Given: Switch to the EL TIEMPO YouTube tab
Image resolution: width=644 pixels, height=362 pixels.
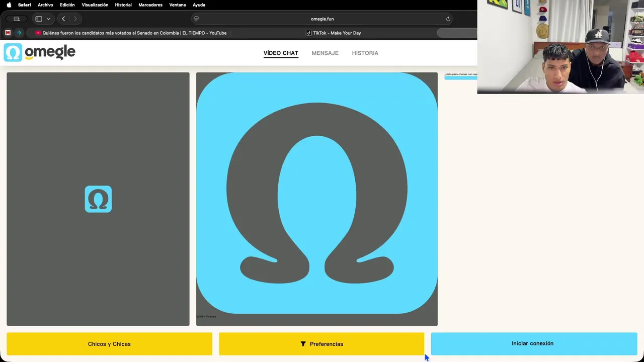Looking at the screenshot, I should coord(131,33).
